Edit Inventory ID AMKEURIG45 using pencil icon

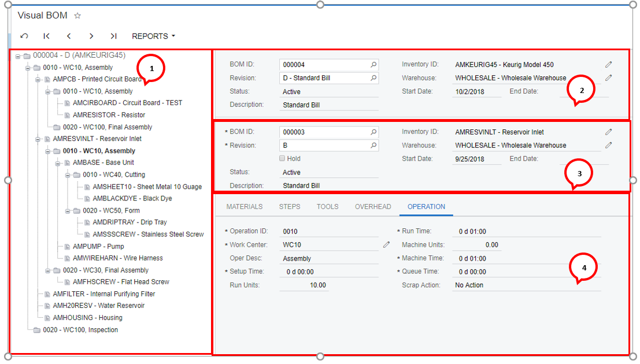coord(608,65)
